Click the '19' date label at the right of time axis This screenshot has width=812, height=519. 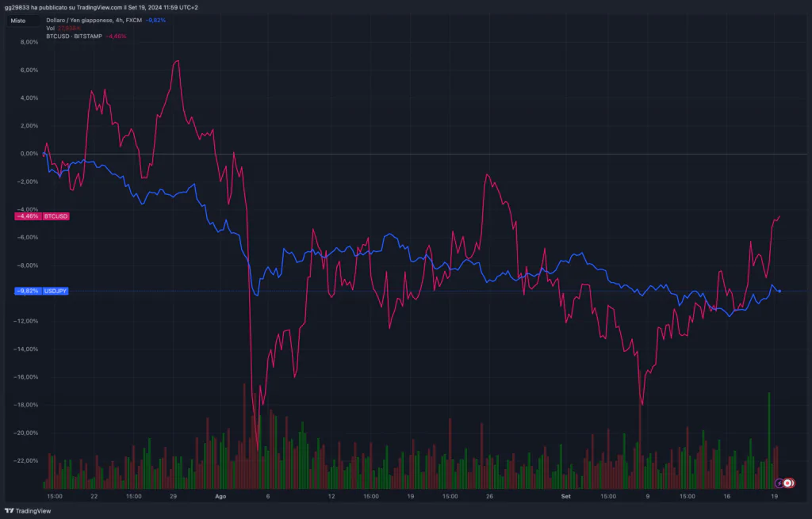[775, 496]
